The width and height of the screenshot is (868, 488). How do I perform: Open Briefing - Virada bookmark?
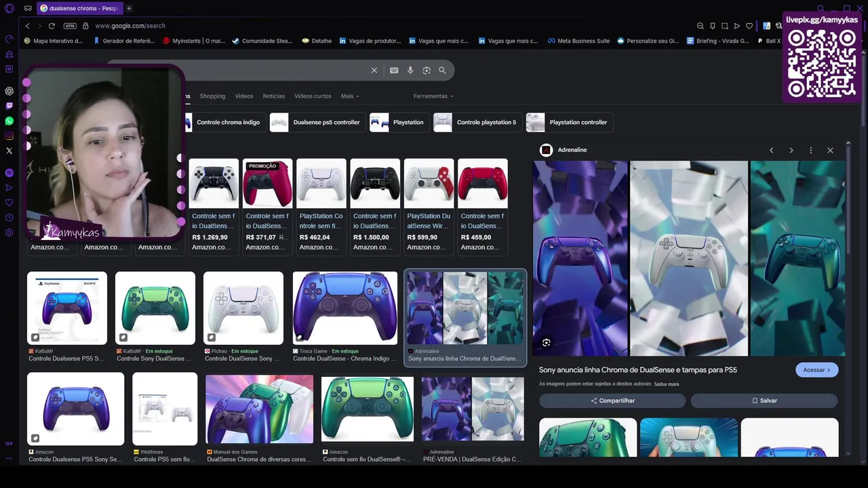717,41
